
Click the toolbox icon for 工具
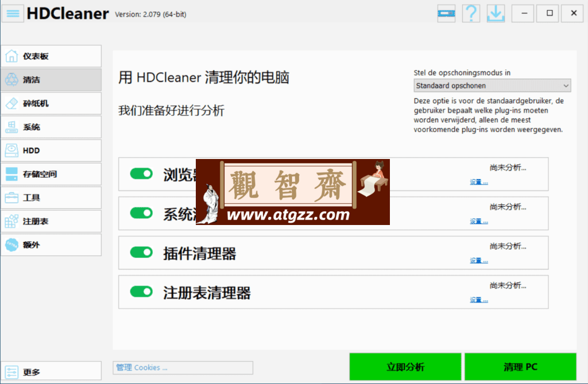11,197
